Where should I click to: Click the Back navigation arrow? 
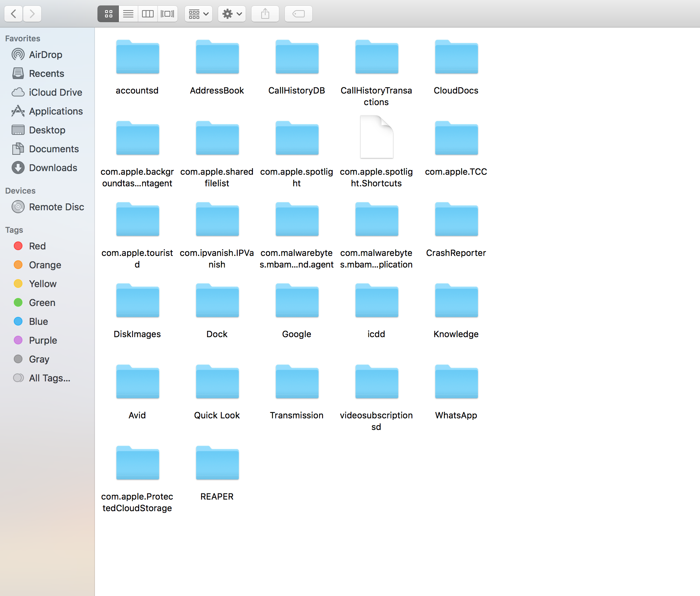coord(14,14)
